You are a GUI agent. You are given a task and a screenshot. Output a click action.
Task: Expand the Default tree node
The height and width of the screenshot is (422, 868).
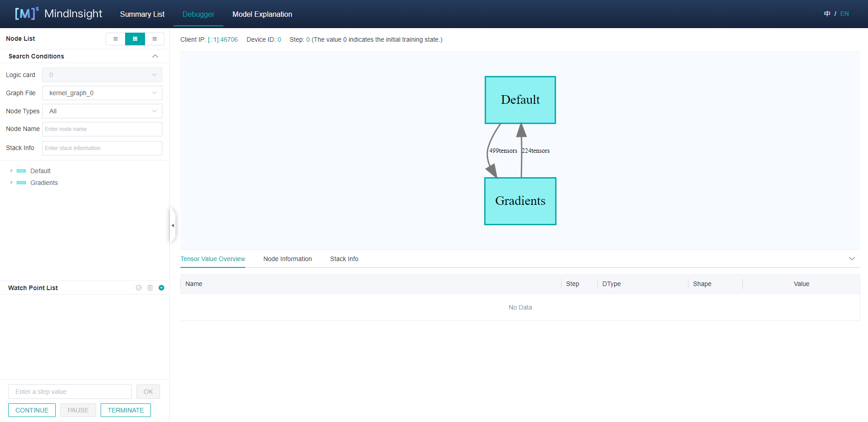pos(11,171)
